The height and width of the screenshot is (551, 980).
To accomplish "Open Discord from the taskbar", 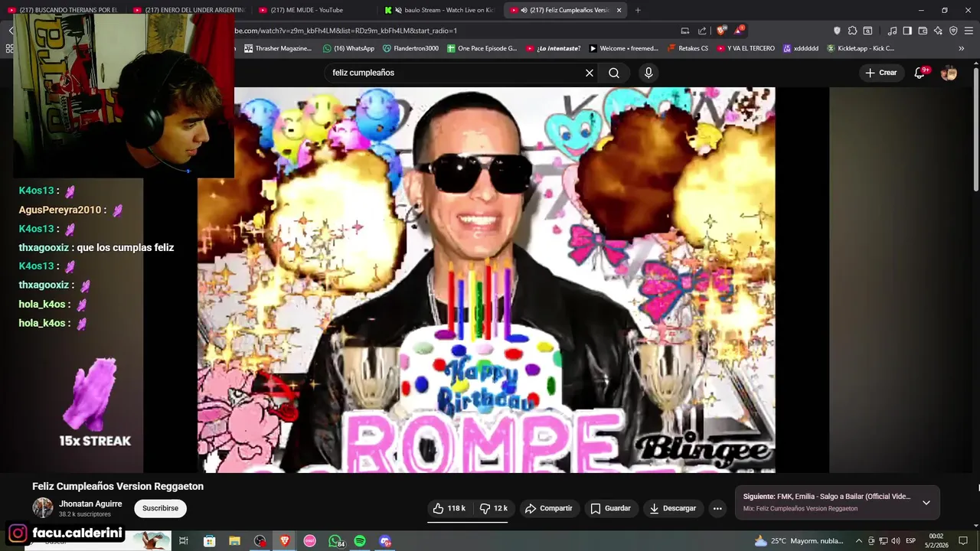I will (x=385, y=541).
